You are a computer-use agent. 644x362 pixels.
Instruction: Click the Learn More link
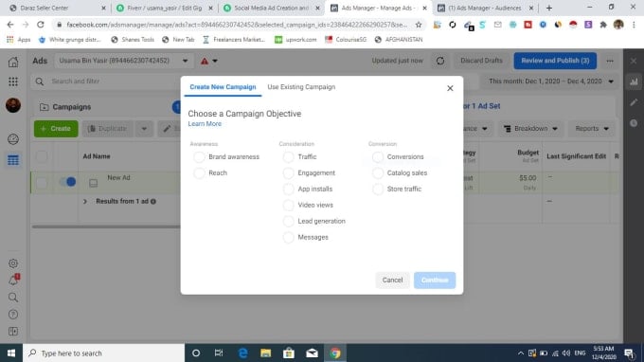(x=205, y=124)
